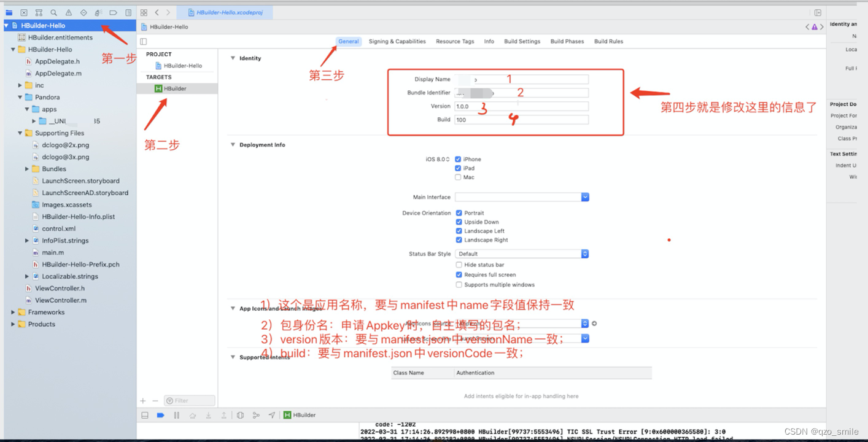868x442 pixels.
Task: Go back with the editor back arrow
Action: coord(157,12)
